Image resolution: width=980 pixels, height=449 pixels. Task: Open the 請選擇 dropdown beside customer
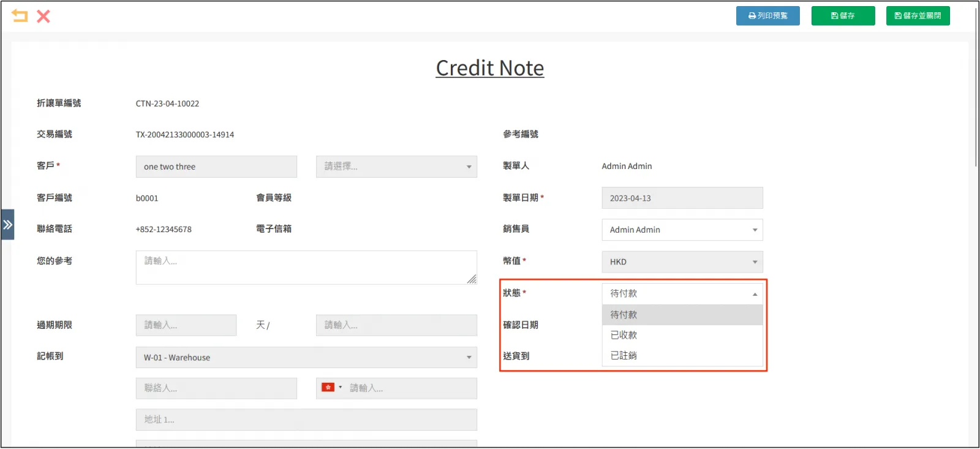tap(396, 167)
